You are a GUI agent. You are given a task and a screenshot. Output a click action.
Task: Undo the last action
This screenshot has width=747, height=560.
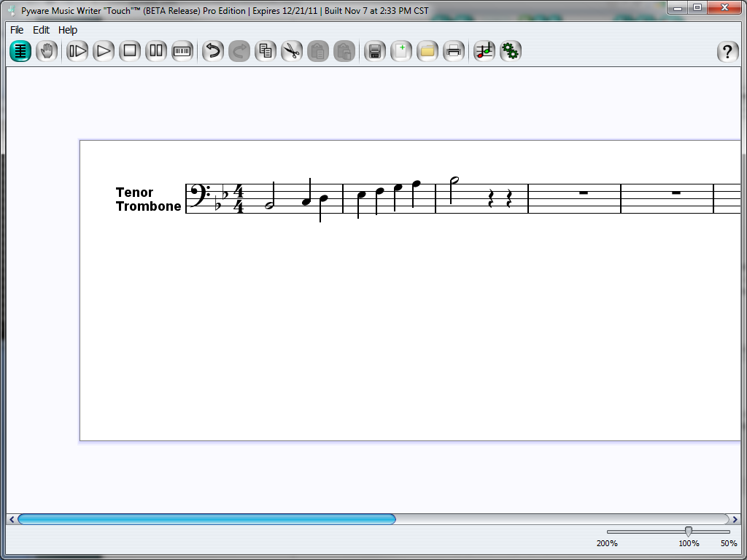click(x=212, y=51)
